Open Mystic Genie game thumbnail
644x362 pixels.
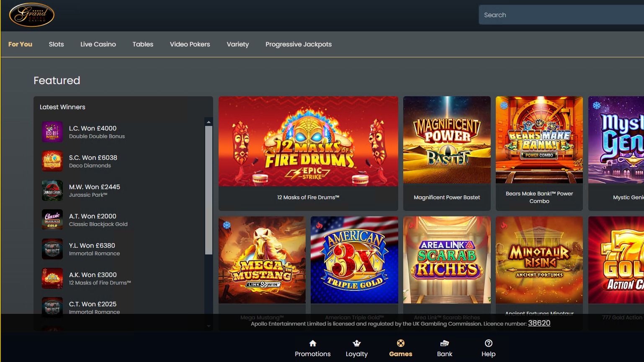616,140
